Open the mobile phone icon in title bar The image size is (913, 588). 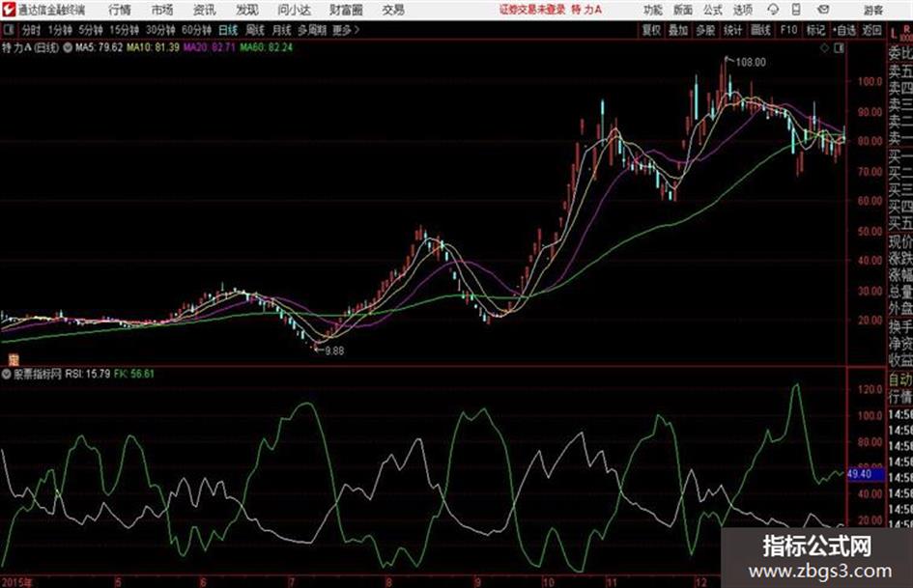(x=796, y=10)
